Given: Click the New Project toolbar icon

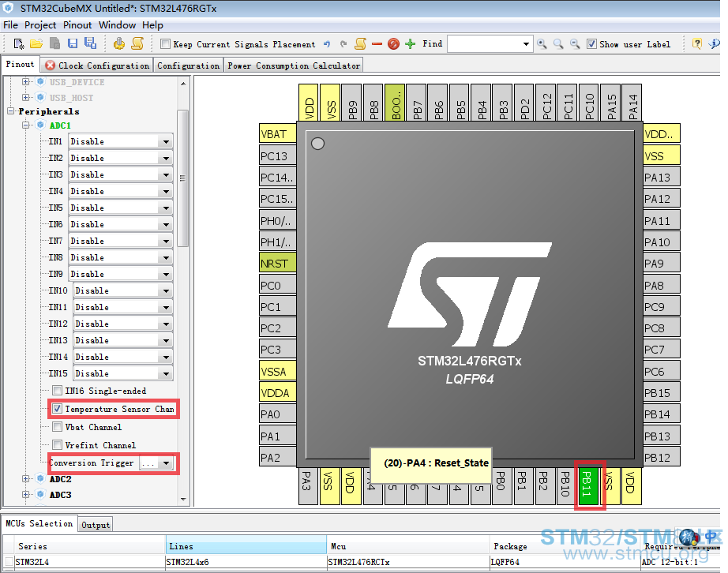Looking at the screenshot, I should coord(19,44).
